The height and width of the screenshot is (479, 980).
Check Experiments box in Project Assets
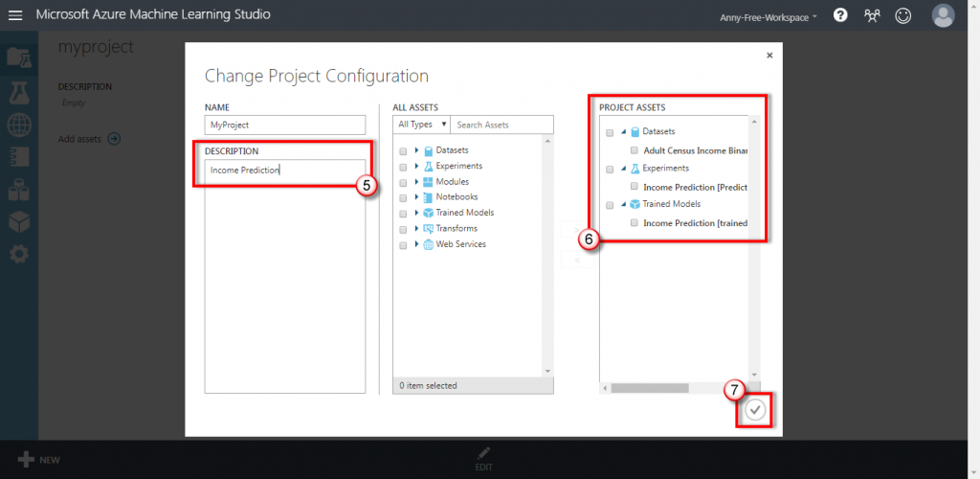coord(610,169)
